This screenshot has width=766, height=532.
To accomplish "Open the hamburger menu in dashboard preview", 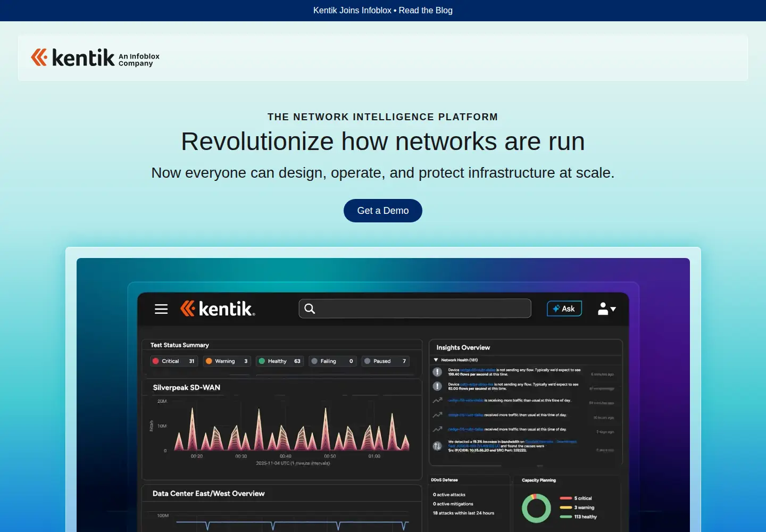I will pos(161,309).
